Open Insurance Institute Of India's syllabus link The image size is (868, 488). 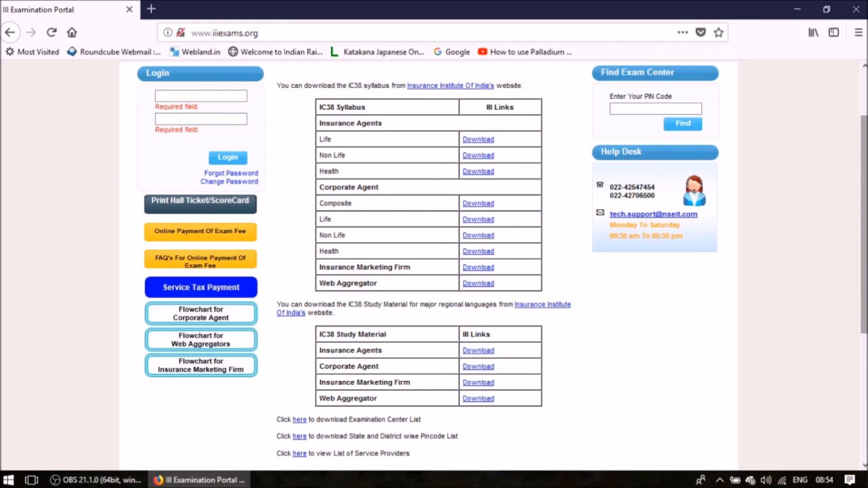click(x=450, y=85)
